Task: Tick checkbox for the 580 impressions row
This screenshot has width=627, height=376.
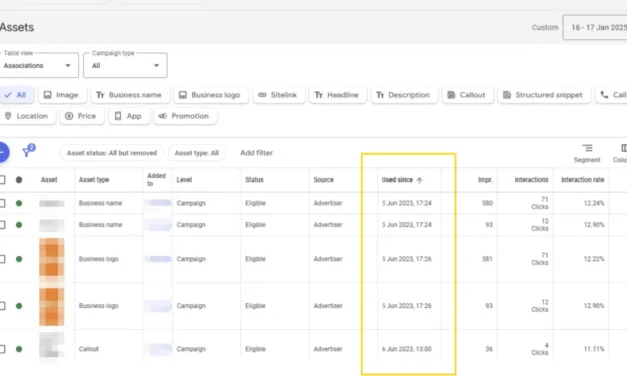Action: pyautogui.click(x=2, y=203)
